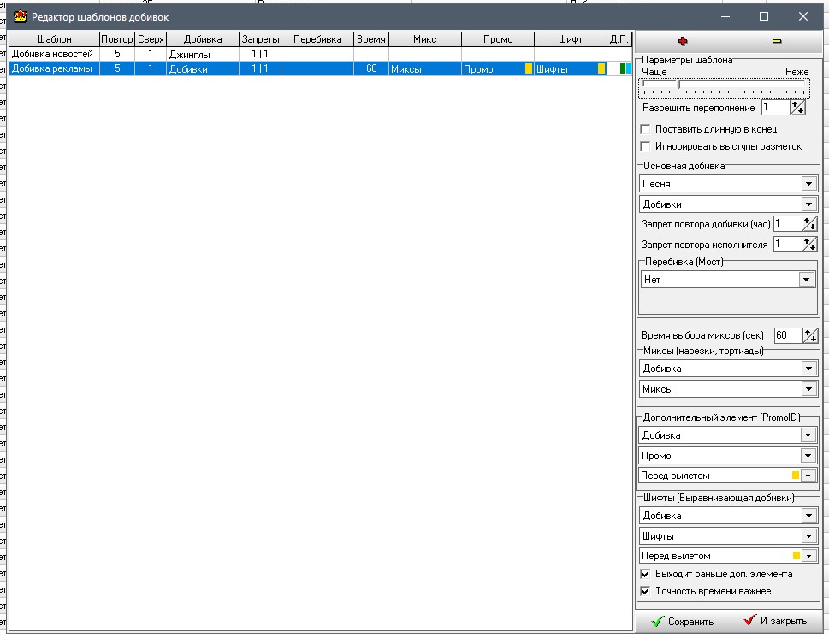The image size is (829, 644).
Task: Click the yellow swatch in the Промо column
Action: (x=529, y=69)
